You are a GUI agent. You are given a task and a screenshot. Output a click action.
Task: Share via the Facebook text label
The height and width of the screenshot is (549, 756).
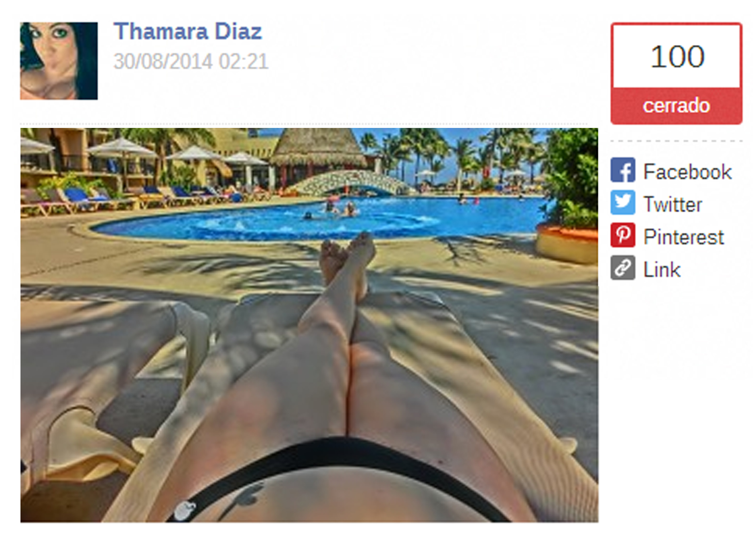687,172
